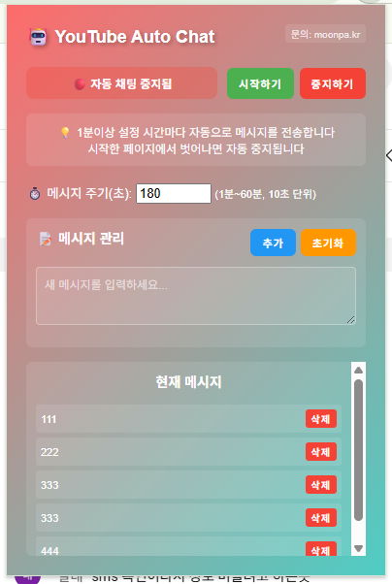Viewport: 392px width, 584px height.
Task: Click the red status dot indicator
Action: coord(80,84)
